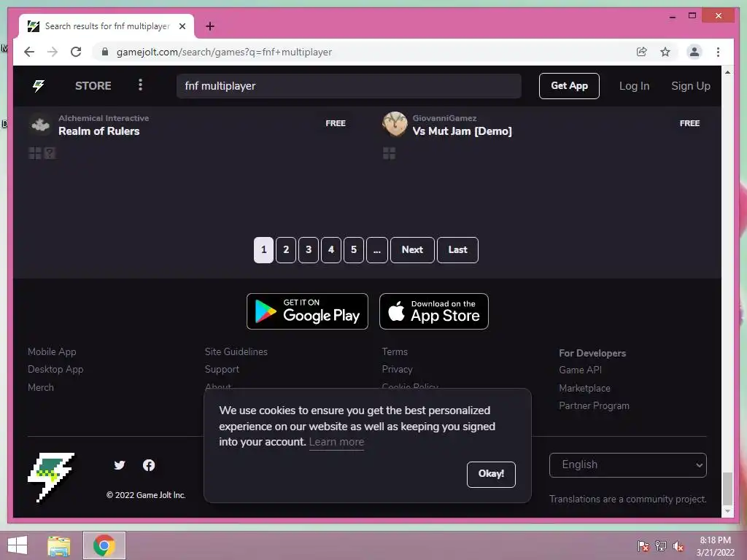Image resolution: width=747 pixels, height=560 pixels.
Task: Open the Terms footer link
Action: [x=395, y=352]
